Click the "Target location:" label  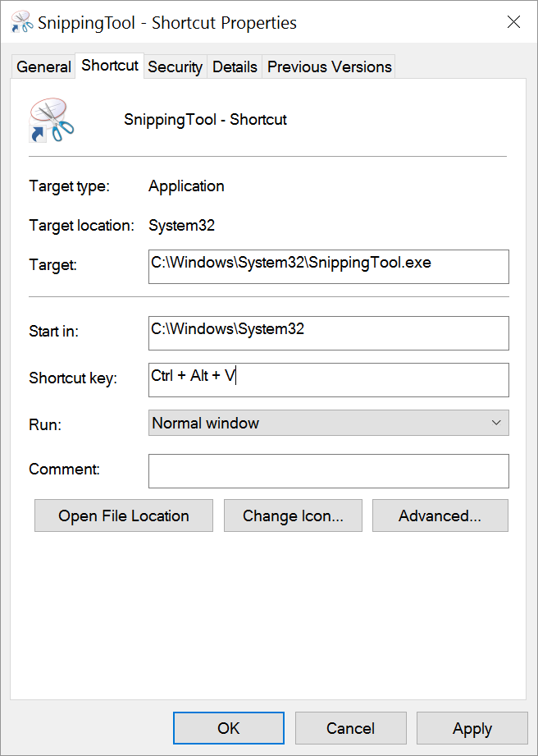click(x=81, y=225)
